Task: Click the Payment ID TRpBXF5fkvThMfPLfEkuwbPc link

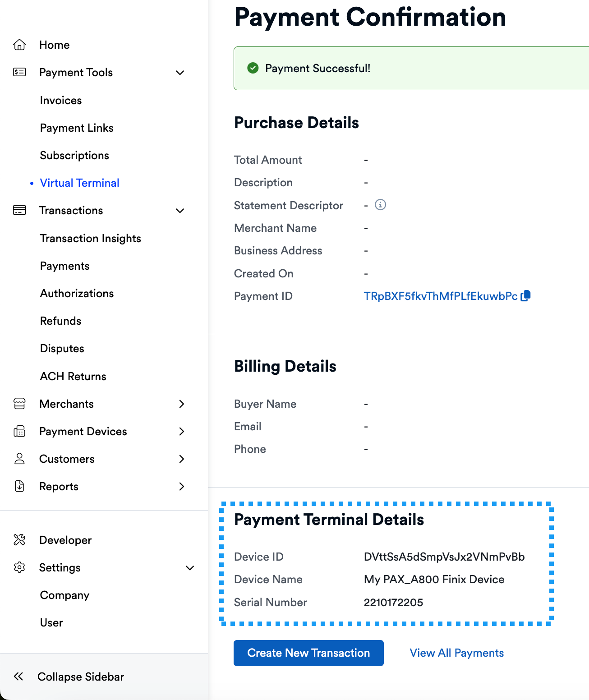Action: 440,296
